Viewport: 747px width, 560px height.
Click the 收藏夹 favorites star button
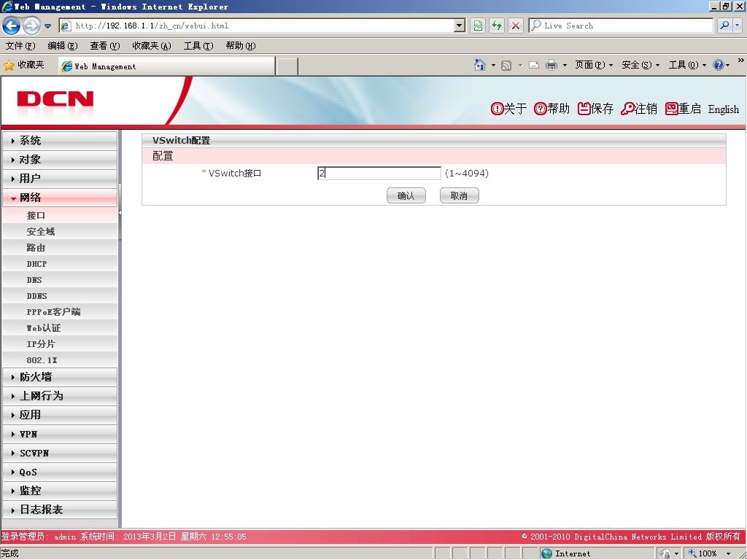[24, 65]
